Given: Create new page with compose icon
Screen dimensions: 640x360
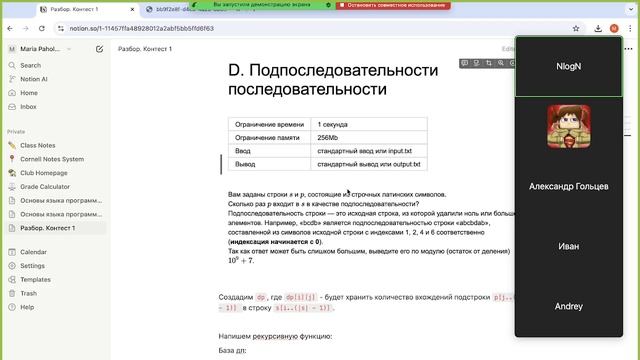Looking at the screenshot, I should [x=99, y=49].
